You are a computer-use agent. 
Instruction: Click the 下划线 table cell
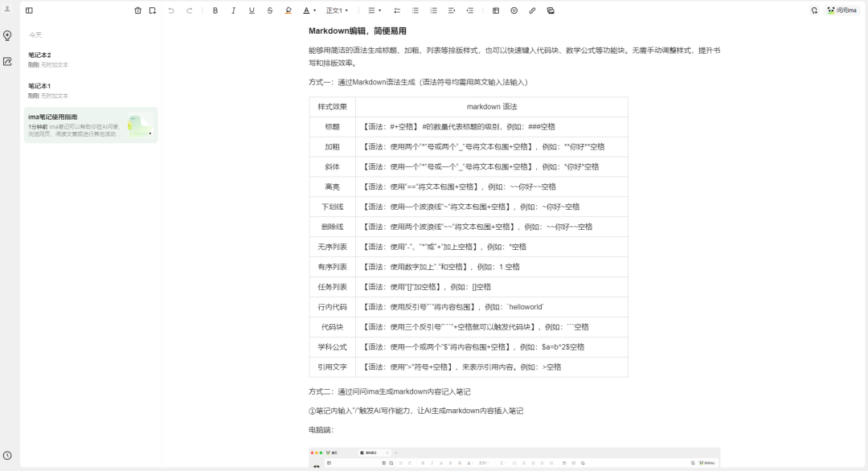332,207
